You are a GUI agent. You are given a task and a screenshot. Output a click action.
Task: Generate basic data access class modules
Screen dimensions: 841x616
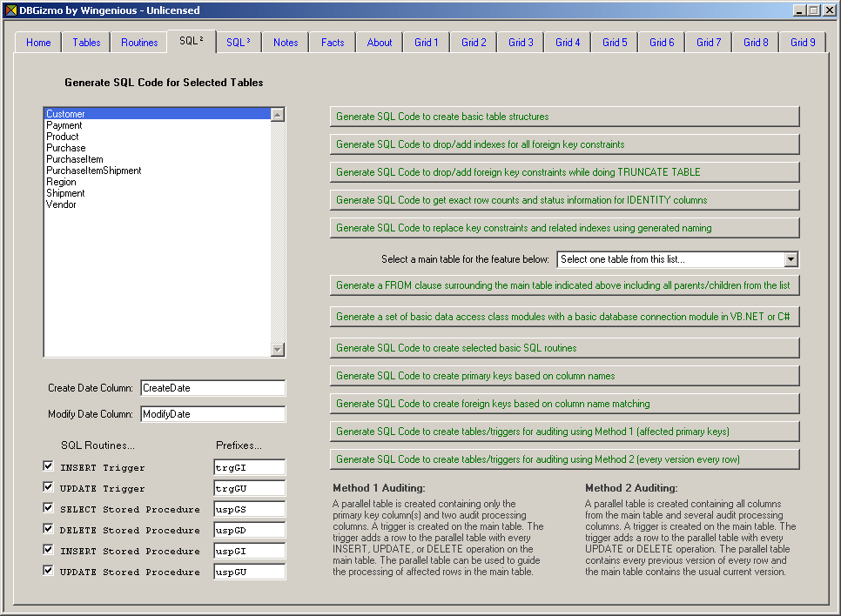(x=564, y=317)
